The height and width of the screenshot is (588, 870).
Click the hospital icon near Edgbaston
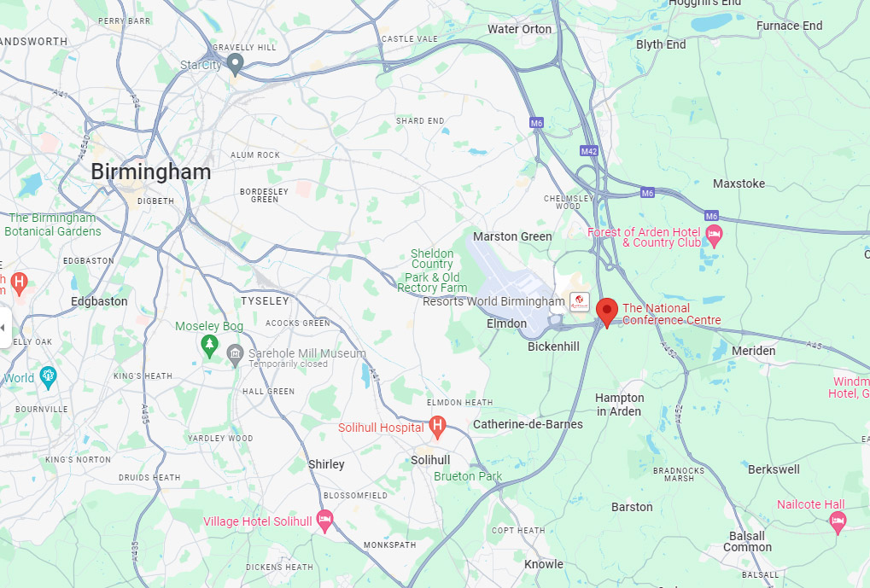(20, 283)
